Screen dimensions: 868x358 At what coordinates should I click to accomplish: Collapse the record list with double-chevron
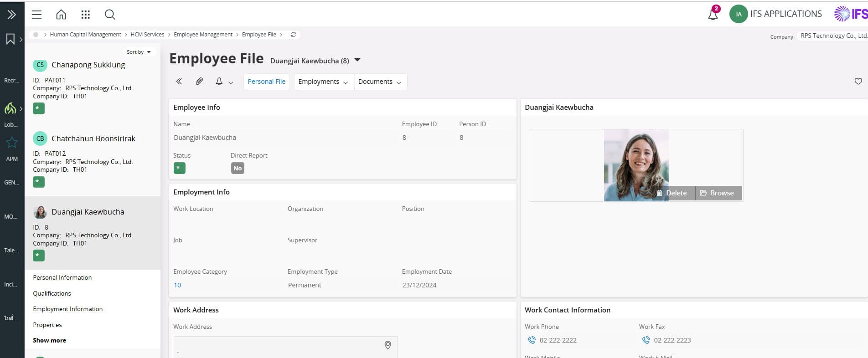tap(179, 82)
